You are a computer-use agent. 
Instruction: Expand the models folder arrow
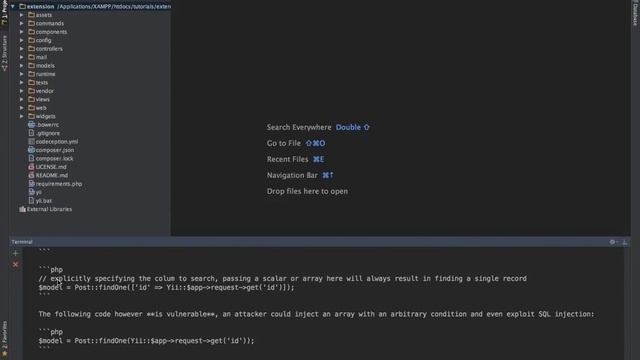(x=22, y=66)
